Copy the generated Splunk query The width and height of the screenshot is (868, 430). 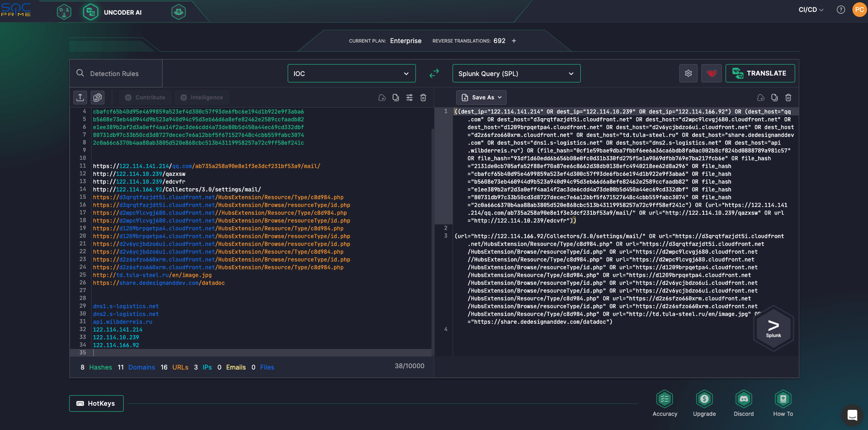click(x=774, y=97)
